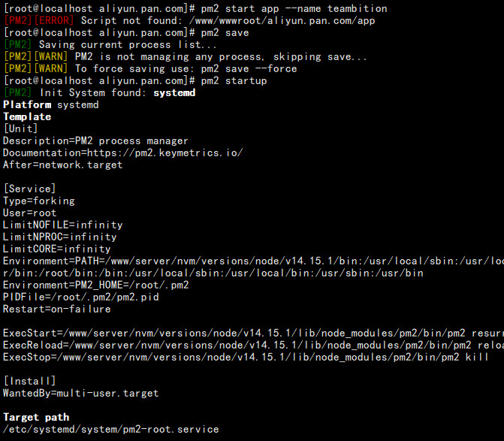Click the '[Install]' section header

(x=29, y=381)
